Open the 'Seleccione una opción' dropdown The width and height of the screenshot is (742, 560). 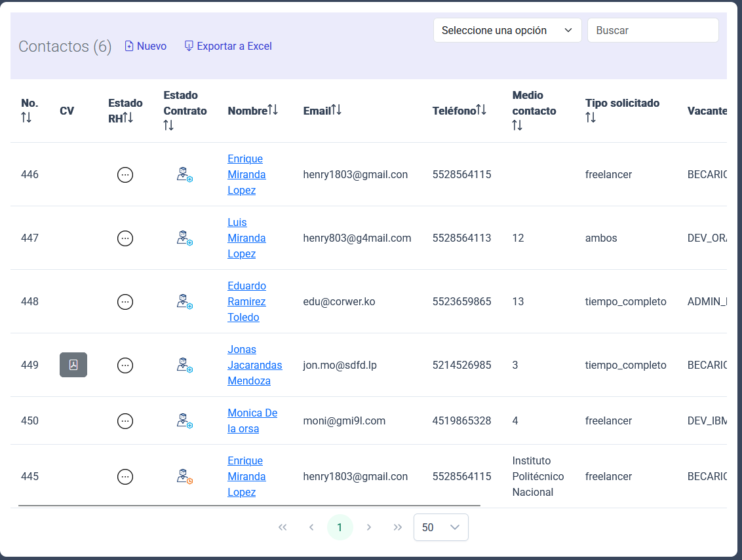coord(507,30)
